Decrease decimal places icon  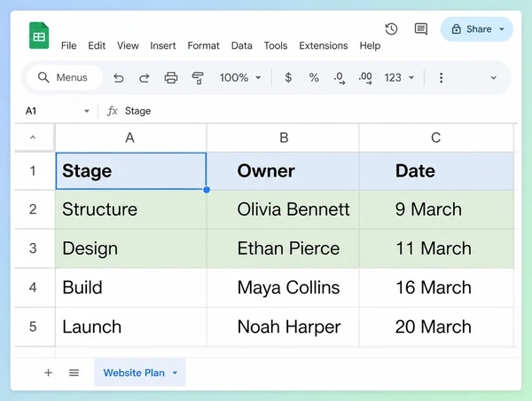pos(340,78)
